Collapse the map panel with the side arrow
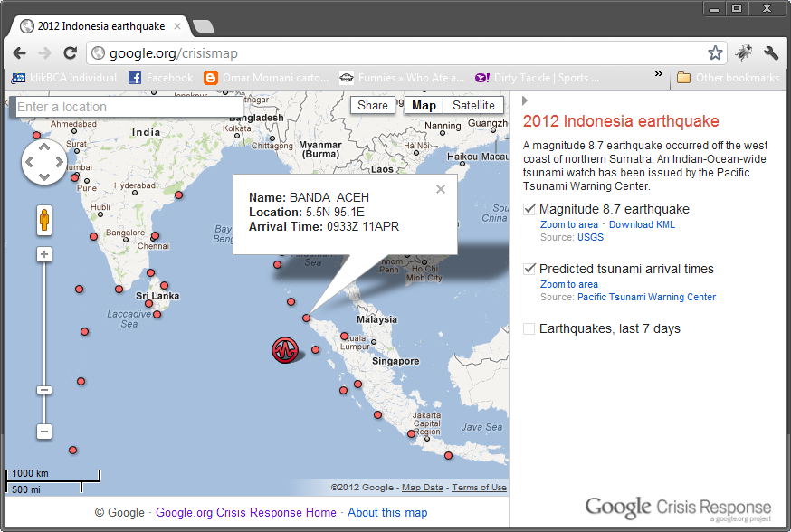This screenshot has height=532, width=791. (7, 103)
